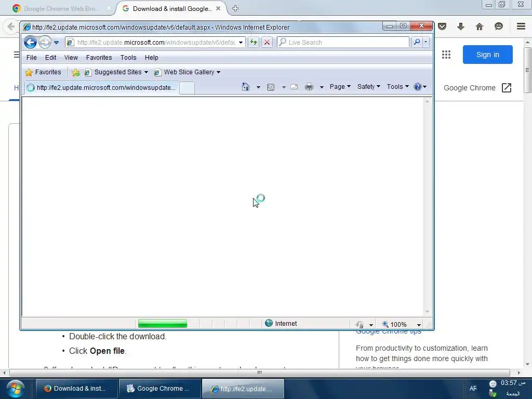
Task: Click the Google Chrome tips link
Action: pos(388,331)
